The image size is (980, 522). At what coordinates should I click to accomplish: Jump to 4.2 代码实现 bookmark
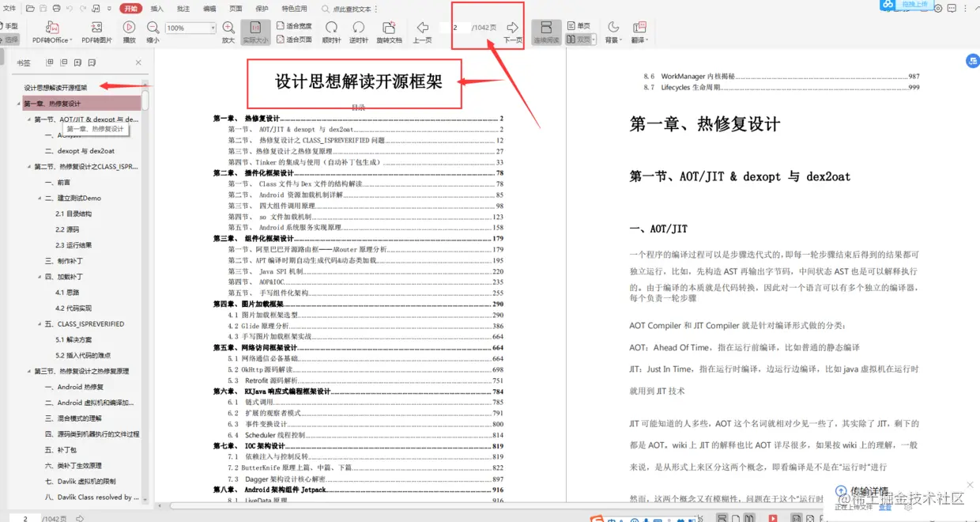click(73, 308)
